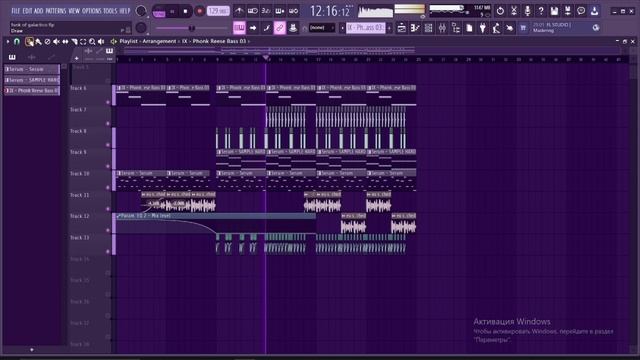Open the Mixer view button
Viewport: 640px width, 360px height.
click(442, 28)
